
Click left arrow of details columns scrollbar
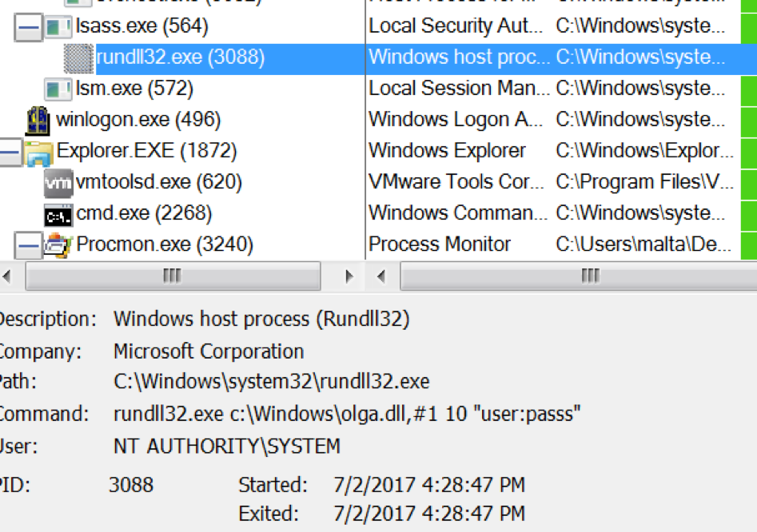click(x=381, y=276)
